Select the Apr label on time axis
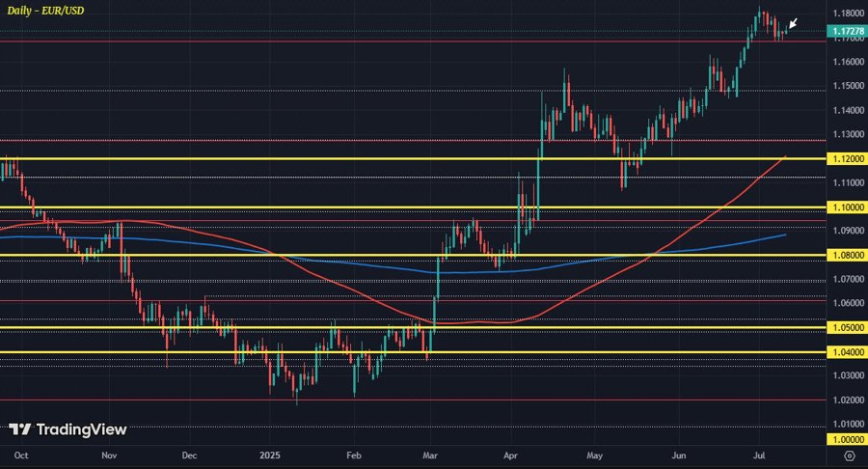The width and height of the screenshot is (868, 469). click(513, 453)
